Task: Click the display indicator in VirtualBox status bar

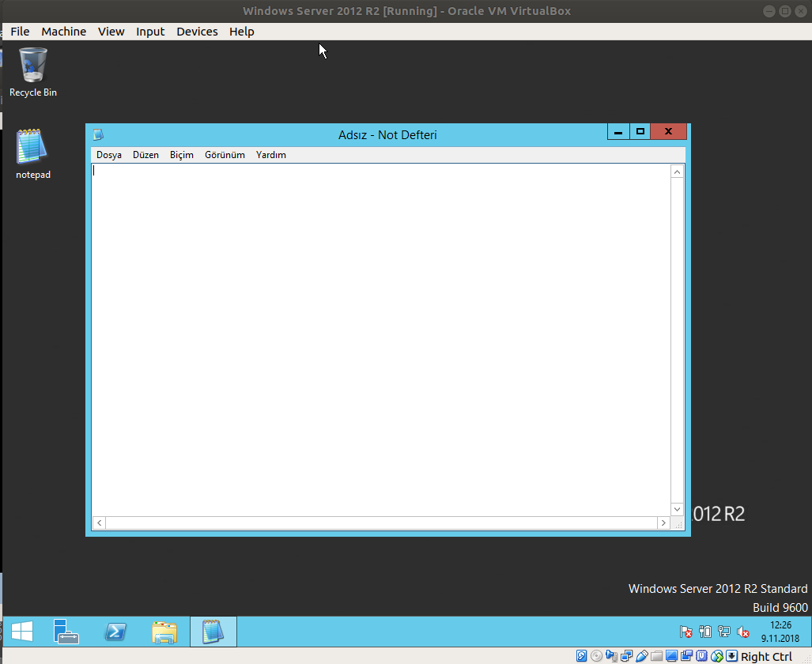Action: click(672, 656)
